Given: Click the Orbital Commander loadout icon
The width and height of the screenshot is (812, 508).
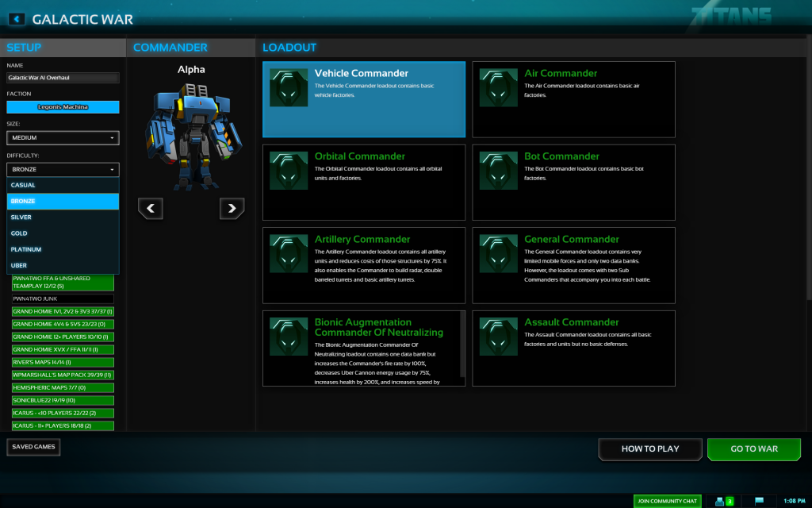Looking at the screenshot, I should click(x=289, y=171).
